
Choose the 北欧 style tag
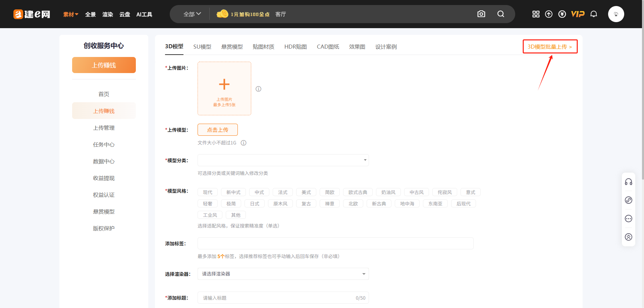click(x=353, y=204)
